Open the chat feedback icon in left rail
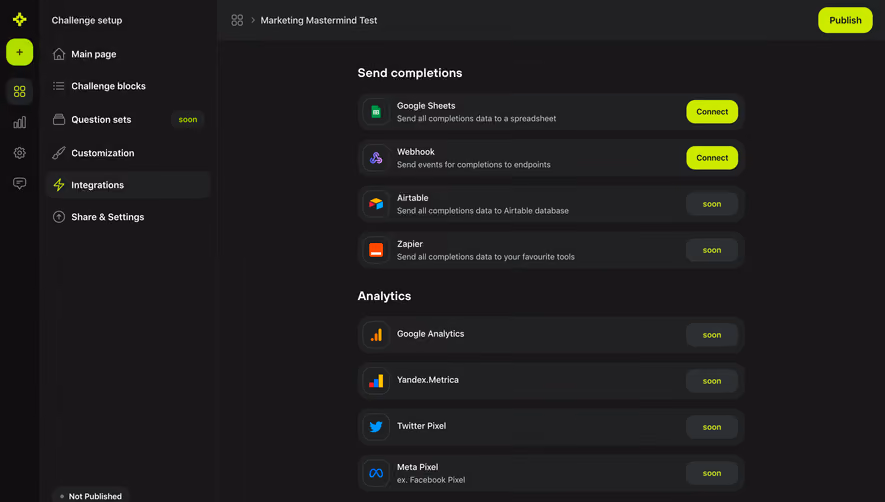This screenshot has height=502, width=885. [x=20, y=183]
